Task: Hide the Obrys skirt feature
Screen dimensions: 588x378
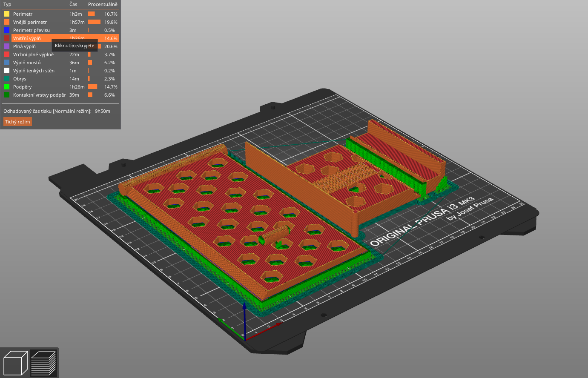Action: click(x=20, y=79)
